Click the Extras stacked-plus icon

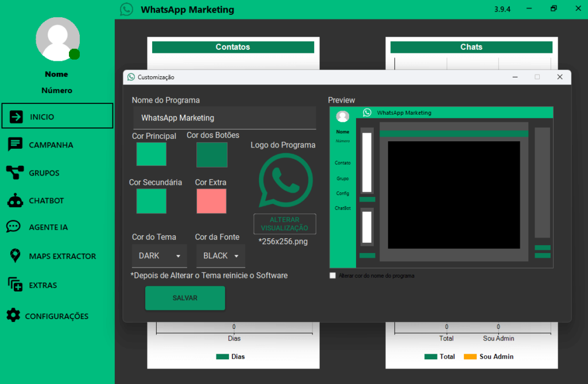(16, 285)
